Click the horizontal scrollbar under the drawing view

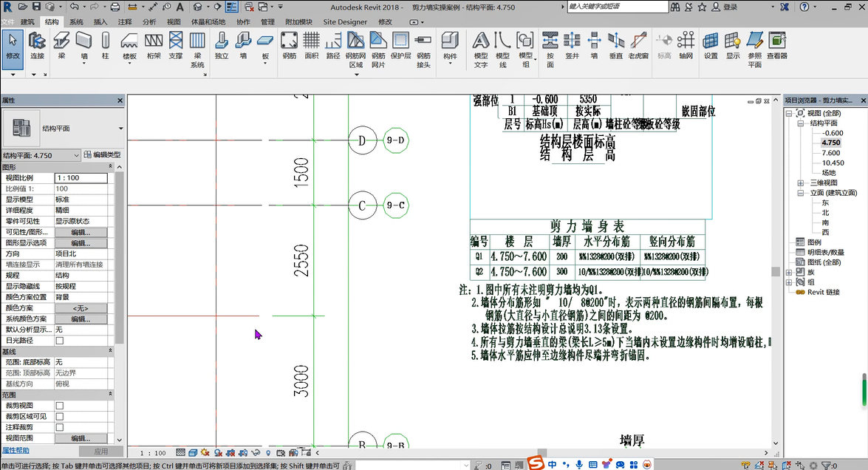pyautogui.click(x=541, y=452)
